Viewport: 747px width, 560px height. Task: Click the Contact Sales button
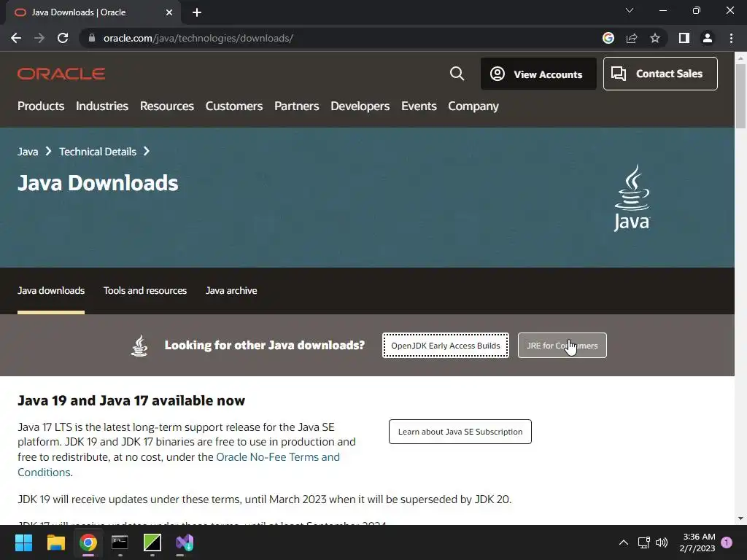point(660,74)
